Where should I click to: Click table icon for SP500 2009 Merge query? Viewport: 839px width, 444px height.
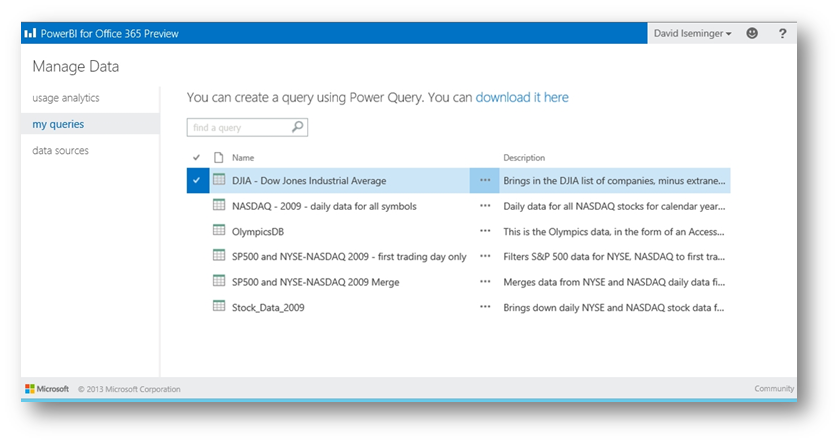(219, 280)
